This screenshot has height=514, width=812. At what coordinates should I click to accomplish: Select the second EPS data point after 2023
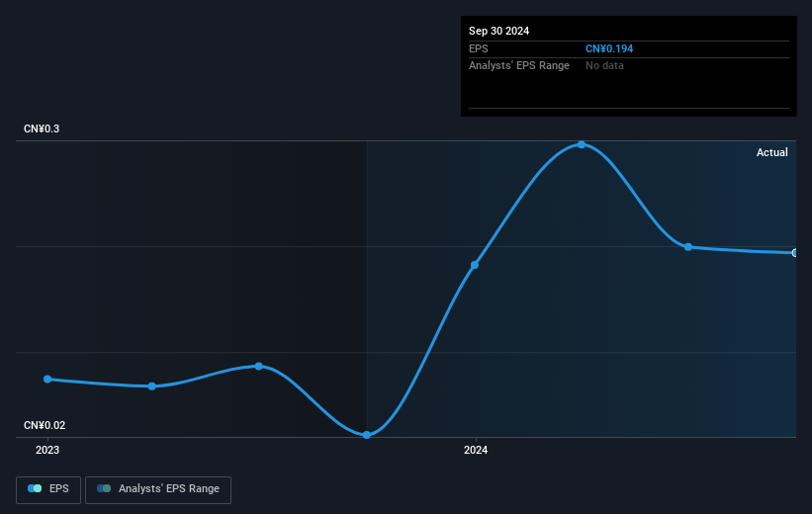click(x=151, y=386)
